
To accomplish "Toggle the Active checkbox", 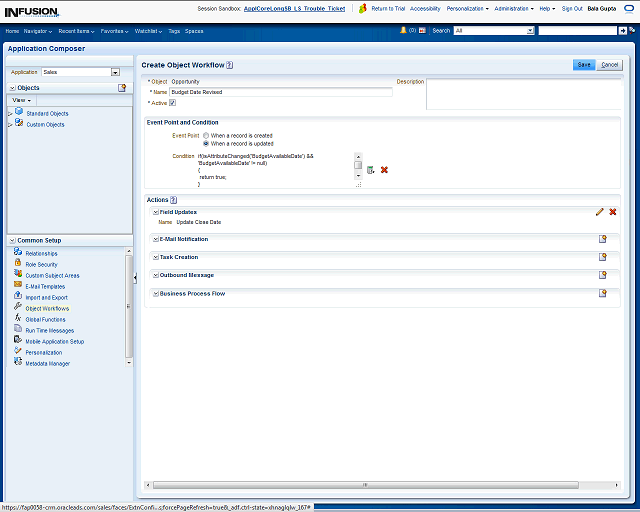I will pyautogui.click(x=172, y=102).
